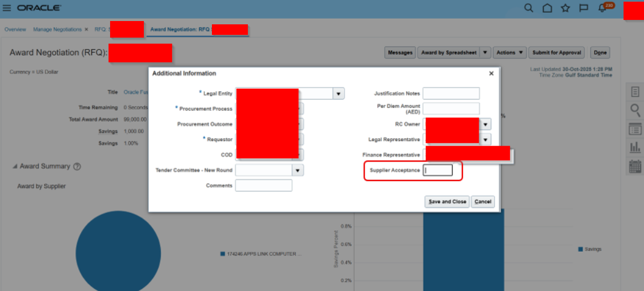Switch to the Overview tab
Viewport: 644px width, 291px height.
pyautogui.click(x=15, y=29)
